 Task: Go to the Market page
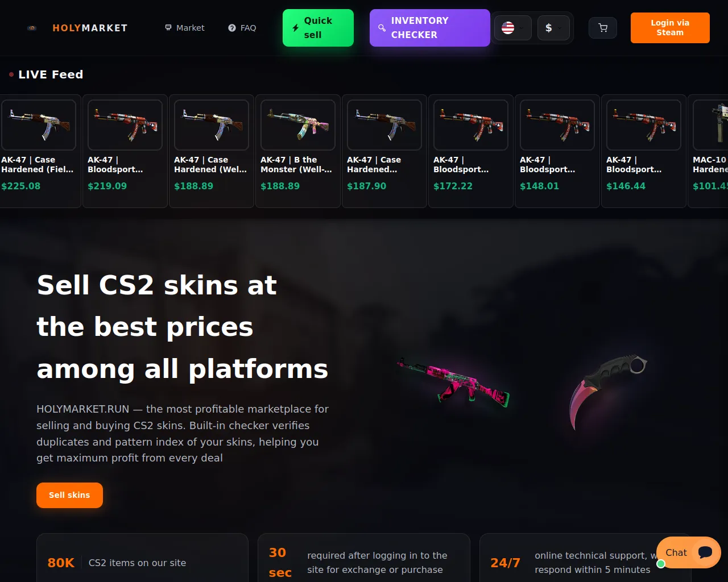(184, 28)
